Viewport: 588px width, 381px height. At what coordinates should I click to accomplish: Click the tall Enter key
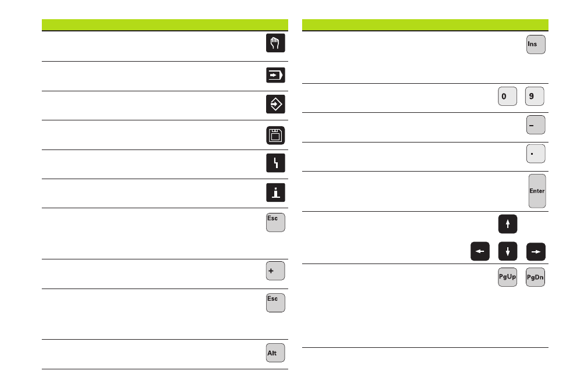pos(537,191)
